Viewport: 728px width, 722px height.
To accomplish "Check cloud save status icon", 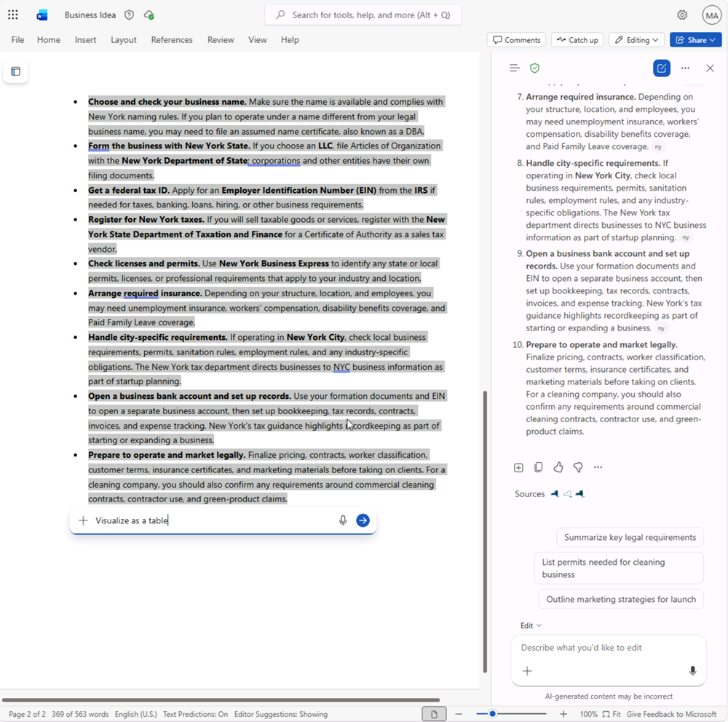I will (149, 15).
